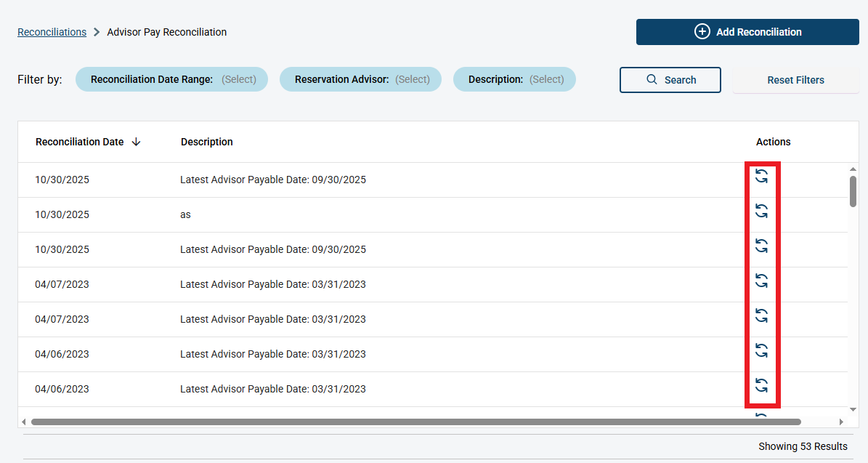Image resolution: width=868 pixels, height=463 pixels.
Task: Click refresh icon in the last visible 04/06/2023 row
Action: 762,385
